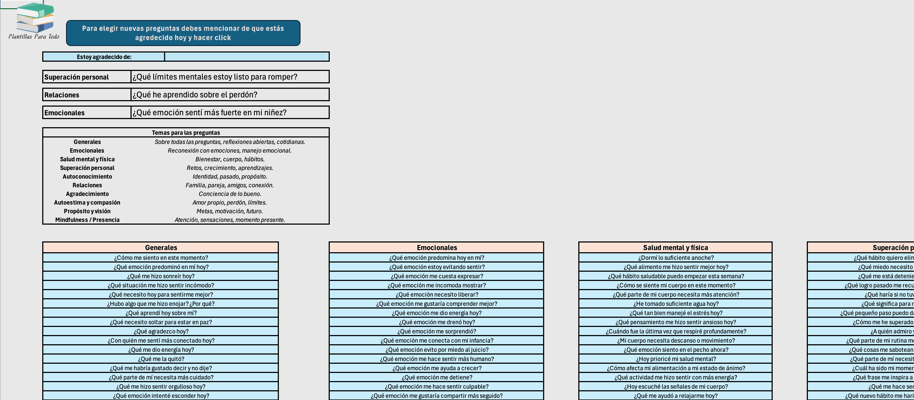Click the Plantillas Para Todo book logo
Image resolution: width=914 pixels, height=400 pixels.
coord(34,20)
